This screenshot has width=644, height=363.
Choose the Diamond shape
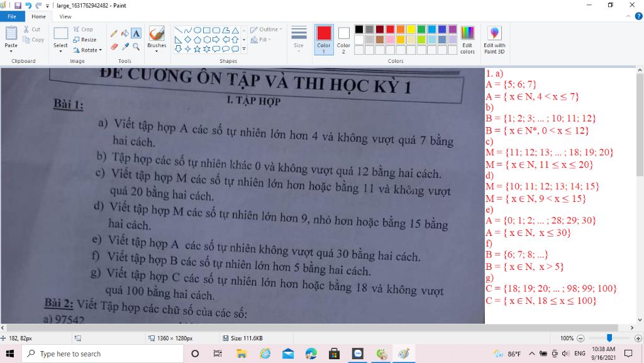click(x=187, y=40)
